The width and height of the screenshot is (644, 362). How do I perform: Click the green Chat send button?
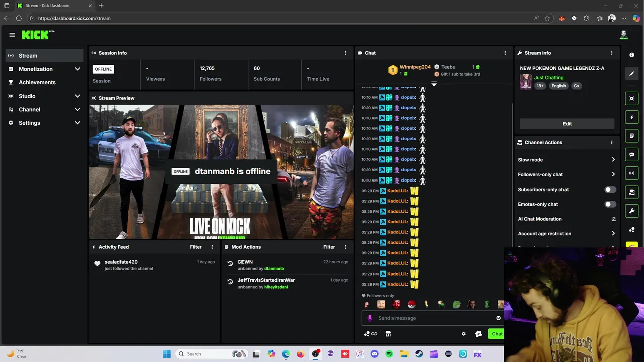point(496,334)
